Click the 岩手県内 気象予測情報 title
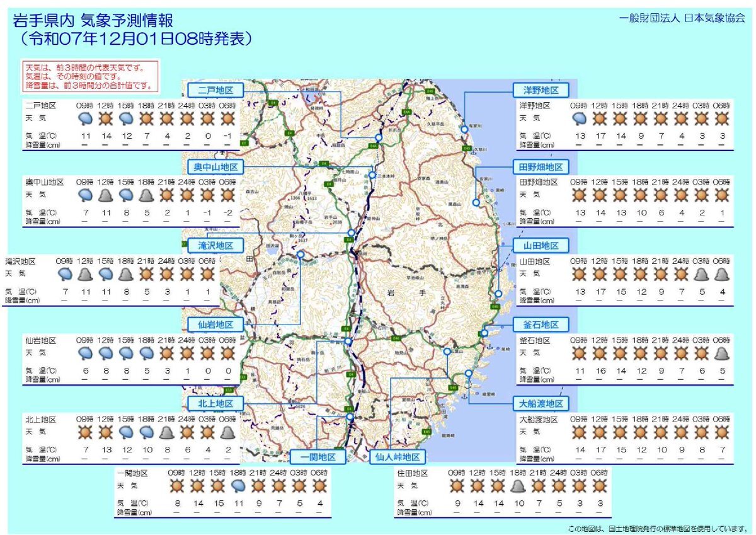Viewport: 756px width, 535px height. [92, 21]
